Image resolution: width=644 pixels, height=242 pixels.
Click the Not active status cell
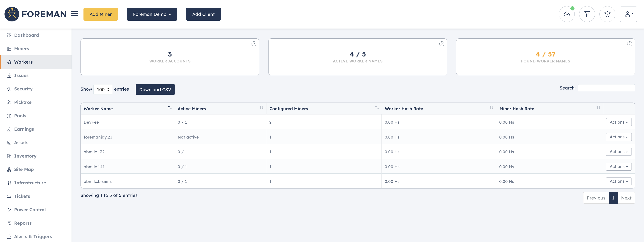220,137
